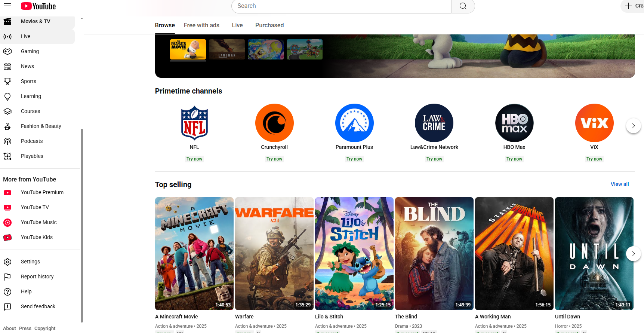Click inside the Search text field
644x333 pixels.
point(341,6)
